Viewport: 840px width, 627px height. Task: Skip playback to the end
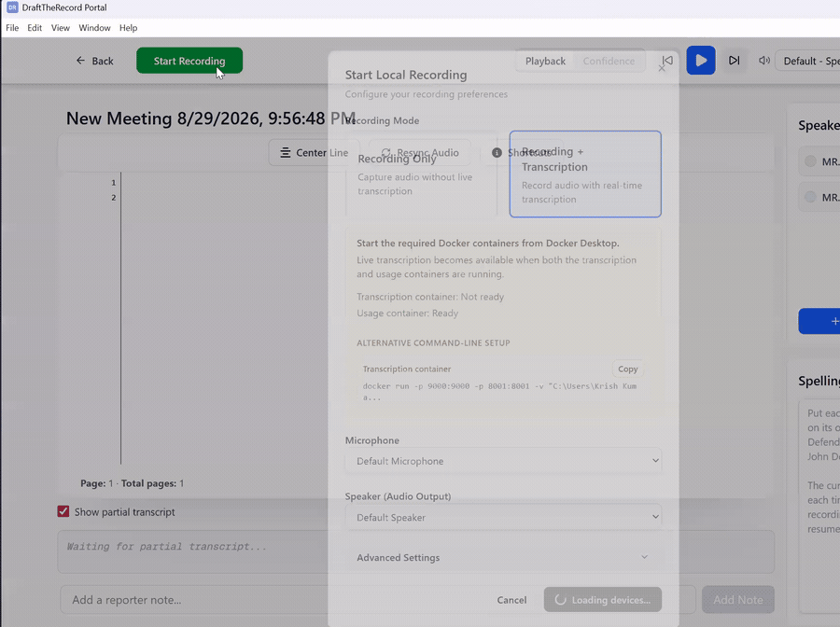point(734,61)
